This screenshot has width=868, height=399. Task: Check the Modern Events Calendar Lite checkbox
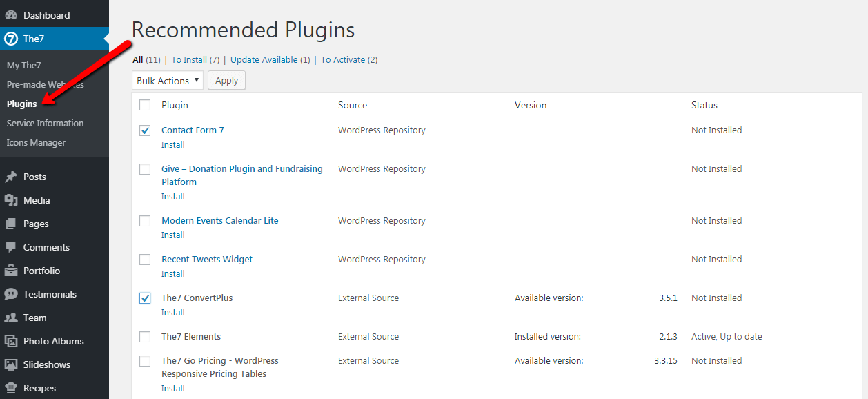click(x=145, y=220)
